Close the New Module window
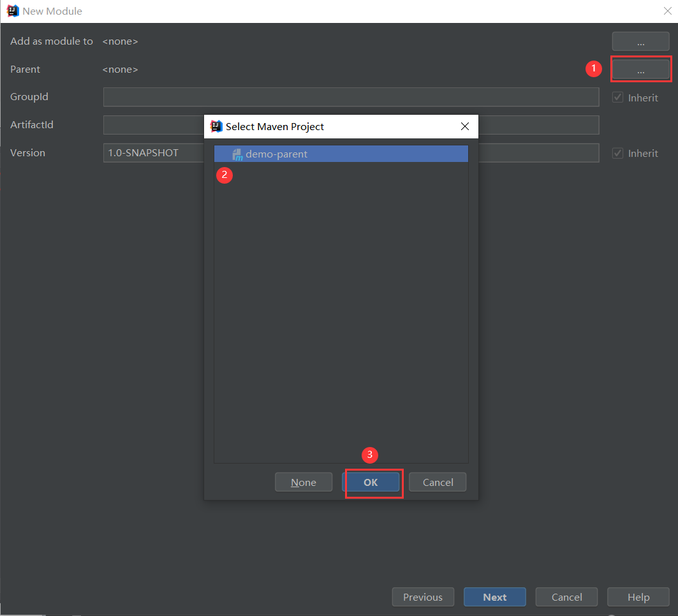The width and height of the screenshot is (678, 616). 668,11
